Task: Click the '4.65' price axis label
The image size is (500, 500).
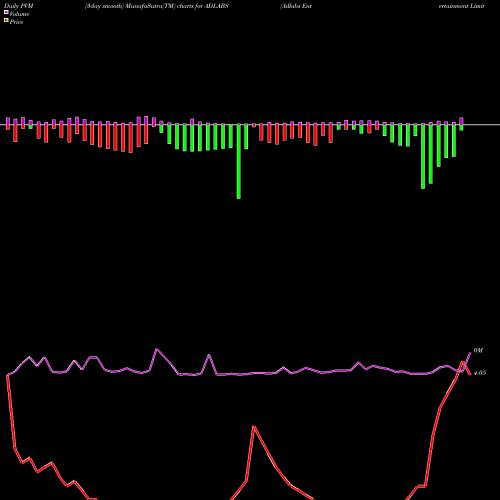Action: click(480, 373)
